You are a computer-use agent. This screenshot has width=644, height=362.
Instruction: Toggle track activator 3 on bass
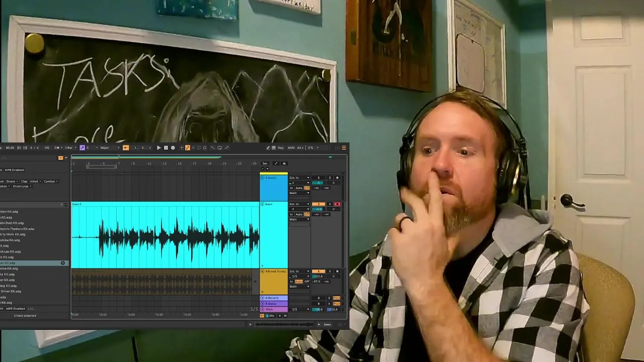click(x=318, y=204)
